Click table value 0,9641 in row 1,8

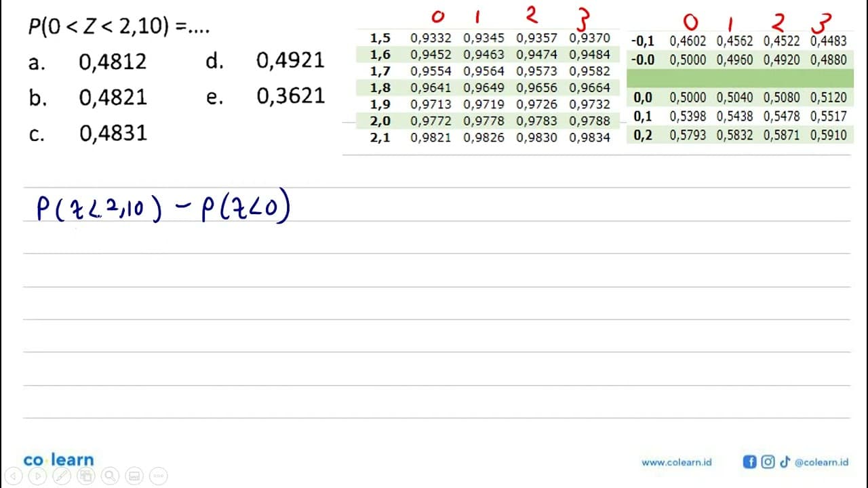(x=431, y=87)
